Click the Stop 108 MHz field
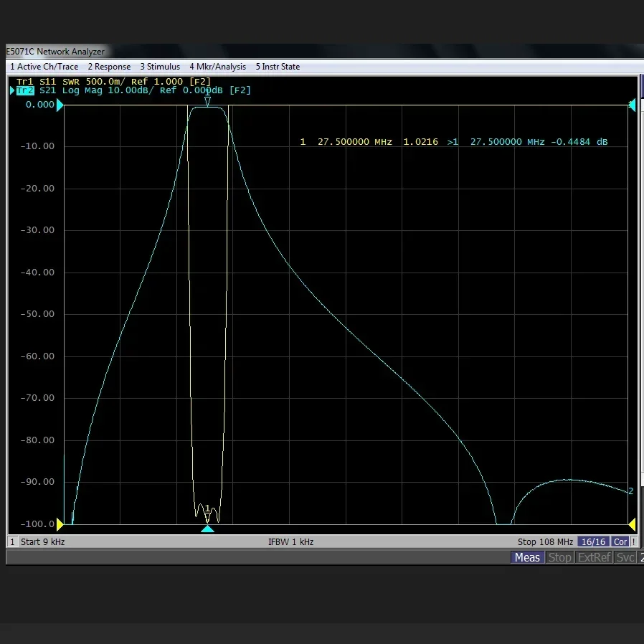644x644 pixels. coord(545,542)
